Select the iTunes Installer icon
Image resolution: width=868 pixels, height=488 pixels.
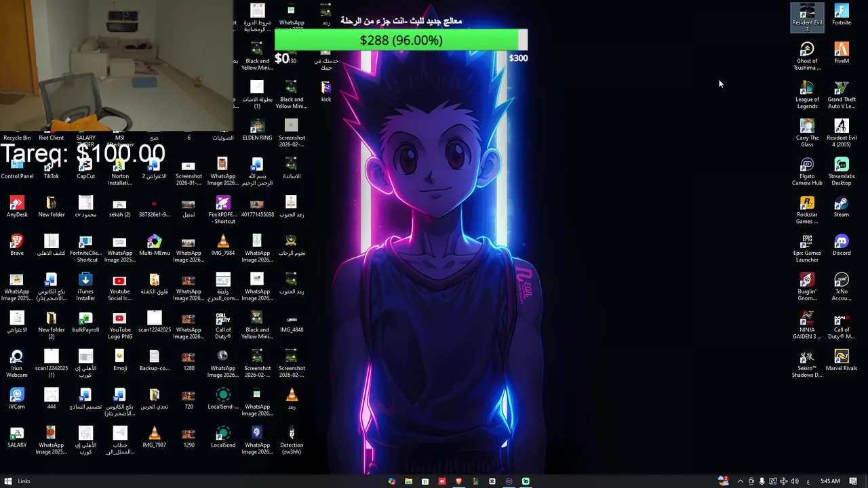(x=85, y=287)
